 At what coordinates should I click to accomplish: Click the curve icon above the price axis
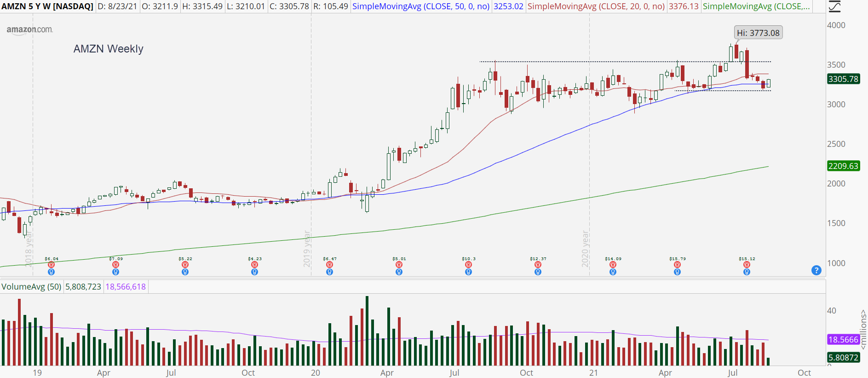834,6
